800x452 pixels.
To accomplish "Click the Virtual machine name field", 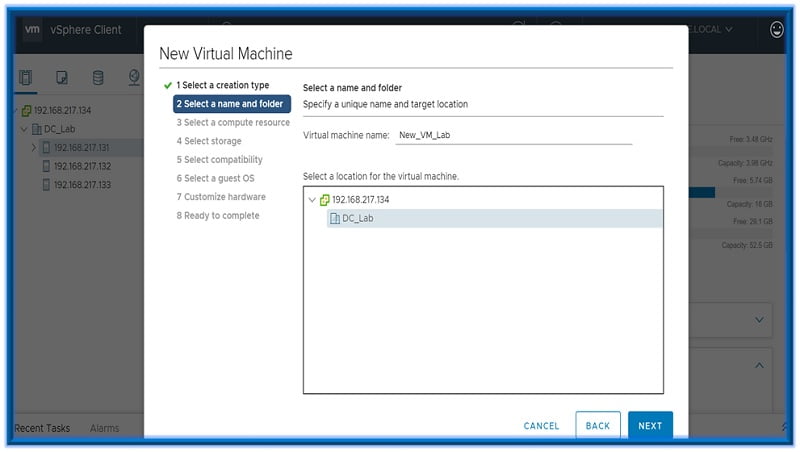I will tap(513, 135).
